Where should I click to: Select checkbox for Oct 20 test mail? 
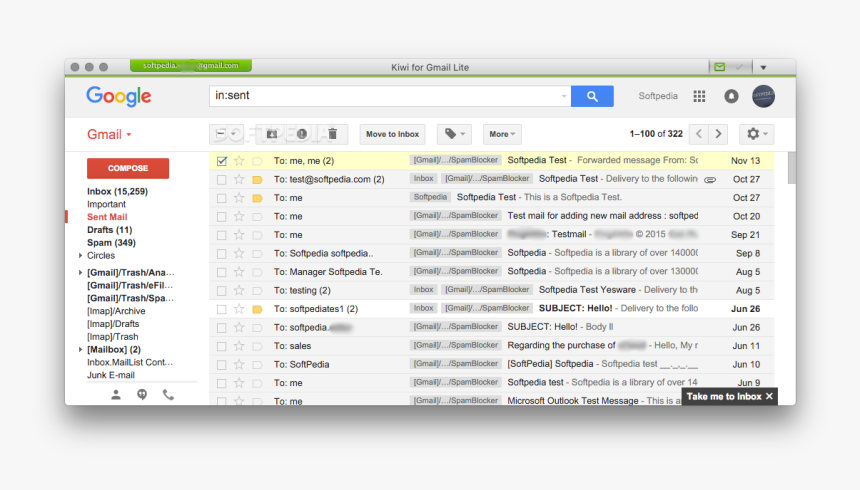coord(222,216)
